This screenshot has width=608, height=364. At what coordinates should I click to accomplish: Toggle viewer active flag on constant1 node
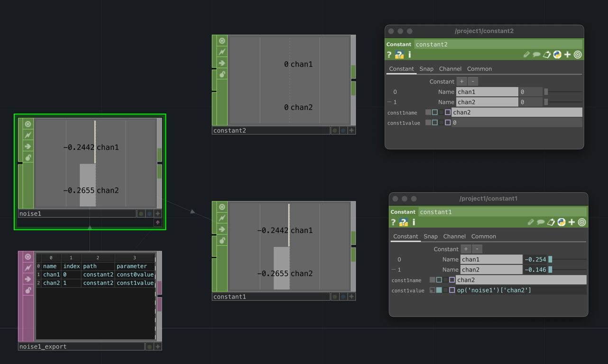click(x=222, y=207)
